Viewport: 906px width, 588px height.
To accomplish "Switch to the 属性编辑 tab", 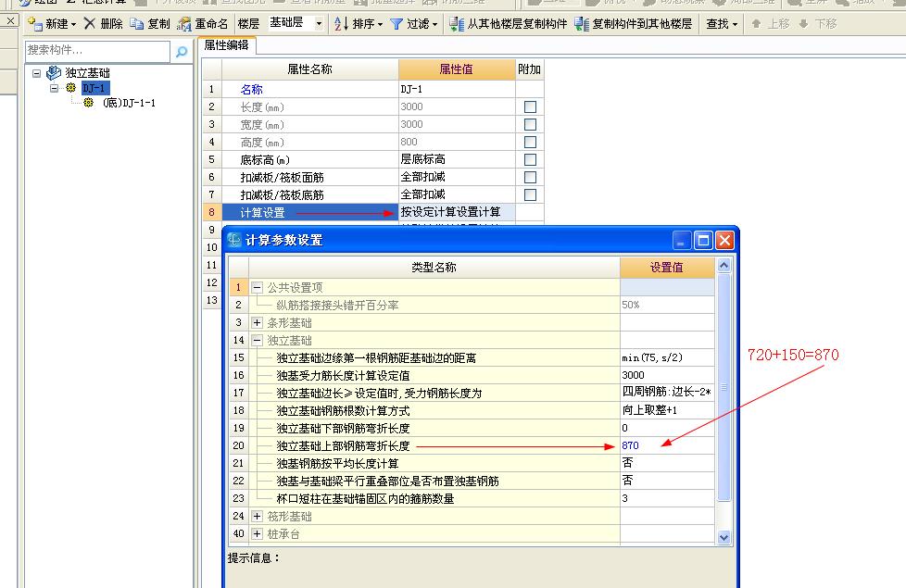I will point(226,45).
